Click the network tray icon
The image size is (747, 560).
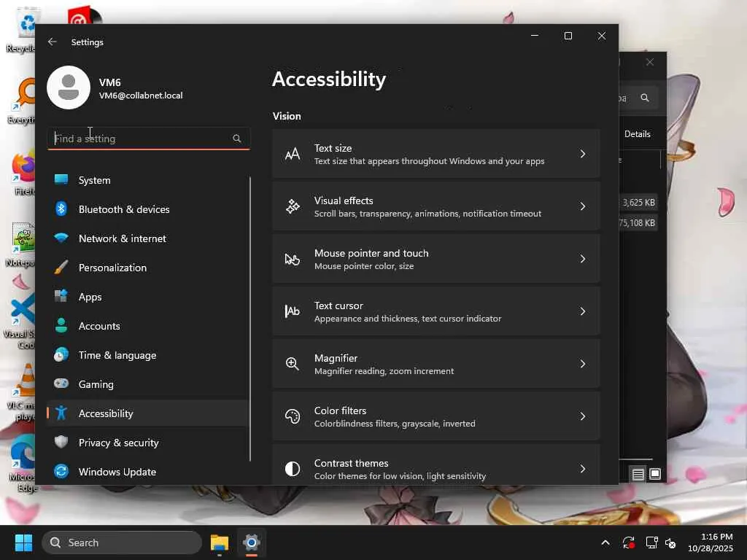click(x=651, y=542)
